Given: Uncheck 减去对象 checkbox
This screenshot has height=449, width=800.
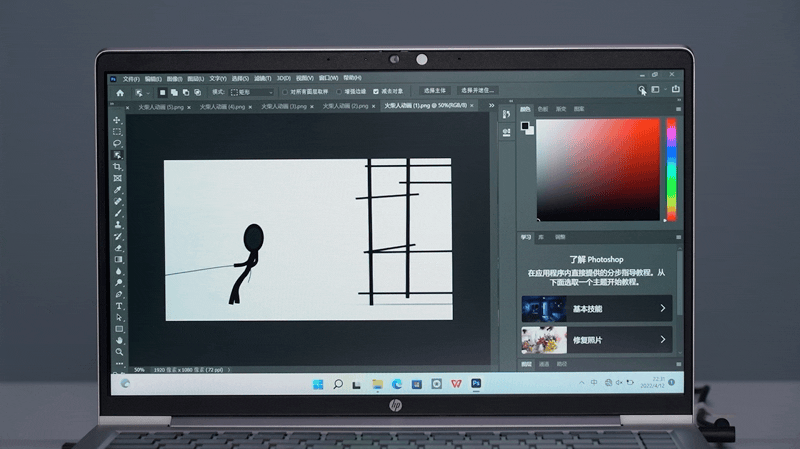Looking at the screenshot, I should click(376, 91).
